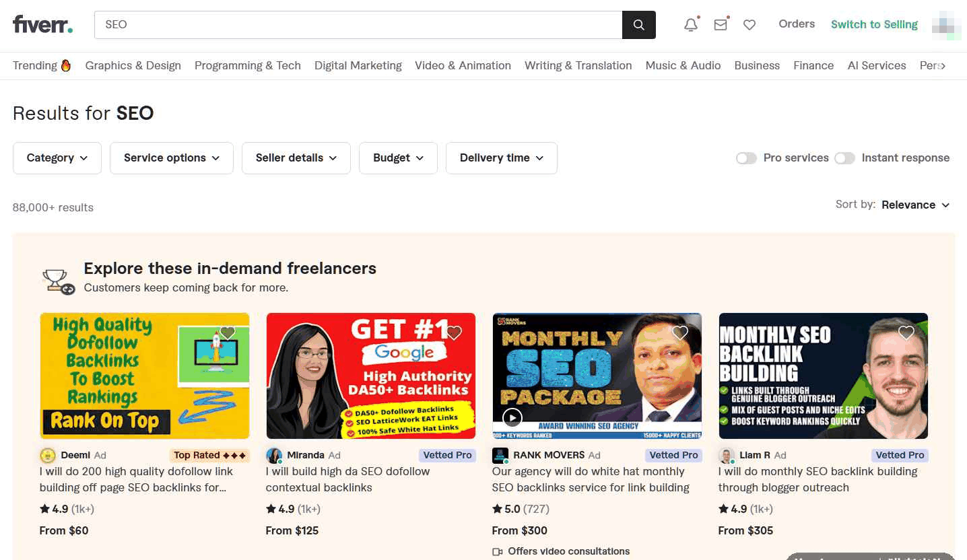Open saved lists heart icon

pyautogui.click(x=749, y=25)
